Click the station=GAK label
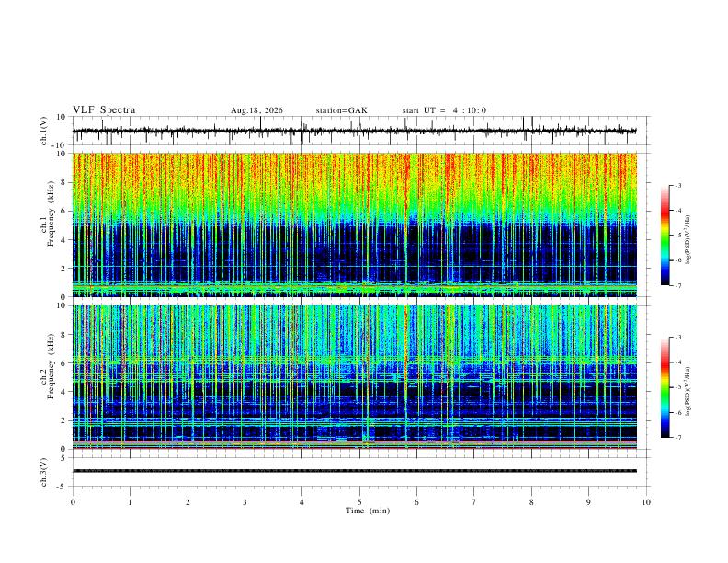 pos(342,110)
